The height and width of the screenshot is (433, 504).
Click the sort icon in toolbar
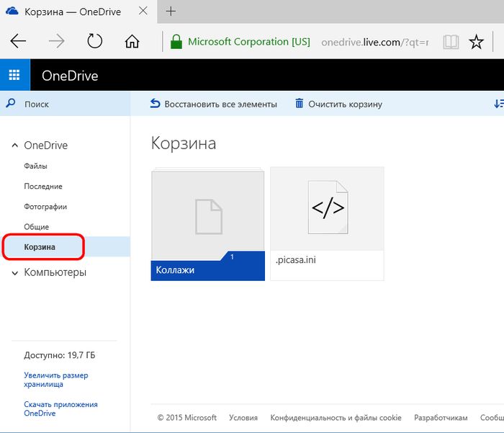pyautogui.click(x=498, y=104)
